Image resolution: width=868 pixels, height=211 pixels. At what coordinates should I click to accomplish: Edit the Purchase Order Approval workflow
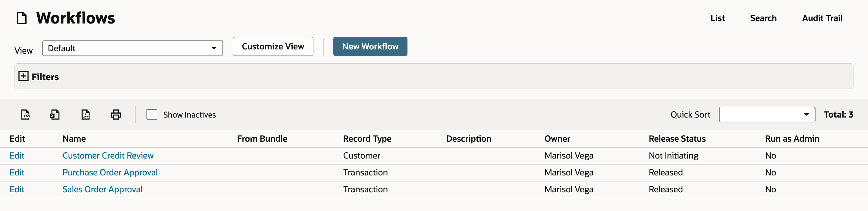pos(17,173)
